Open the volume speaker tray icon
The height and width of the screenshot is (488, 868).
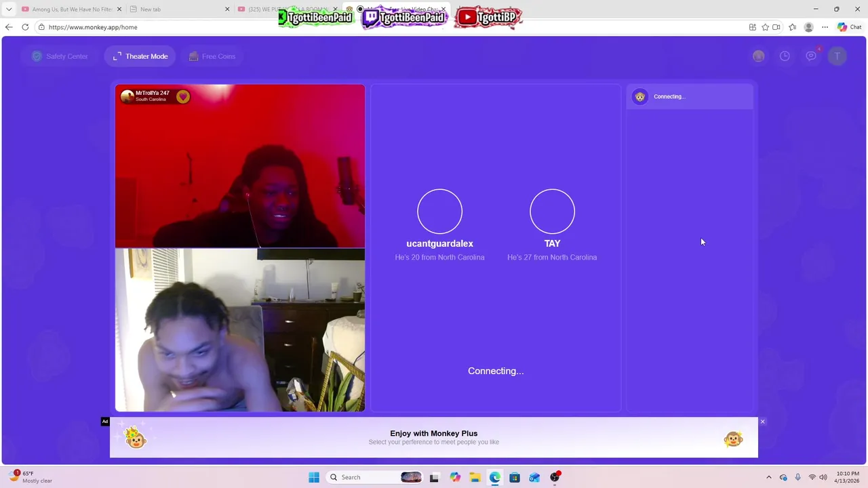(x=824, y=477)
